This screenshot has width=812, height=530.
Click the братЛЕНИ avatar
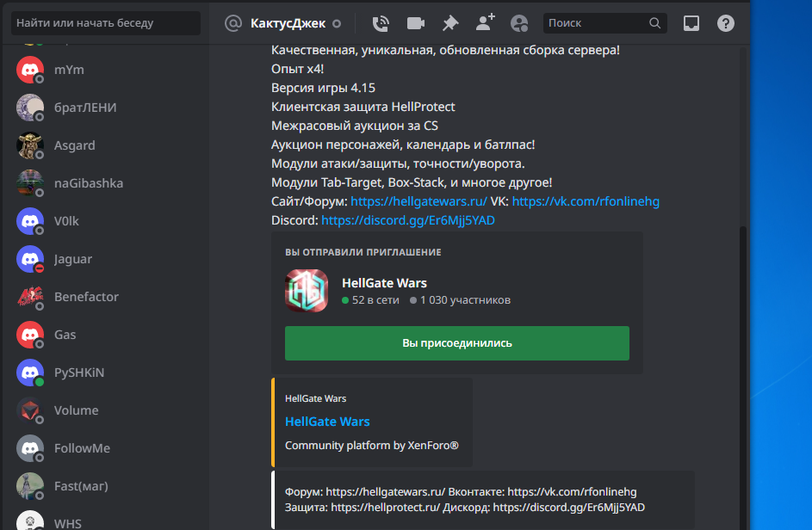(30, 108)
